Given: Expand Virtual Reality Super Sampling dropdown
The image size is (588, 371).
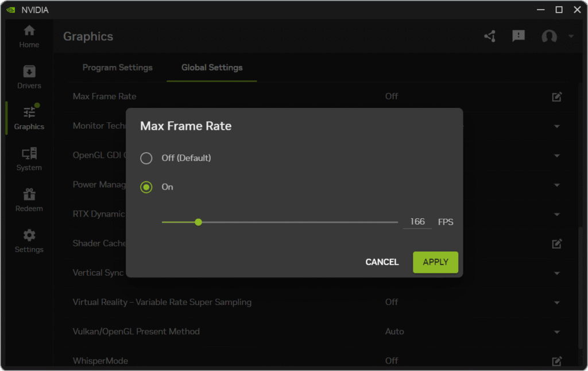Looking at the screenshot, I should point(557,302).
